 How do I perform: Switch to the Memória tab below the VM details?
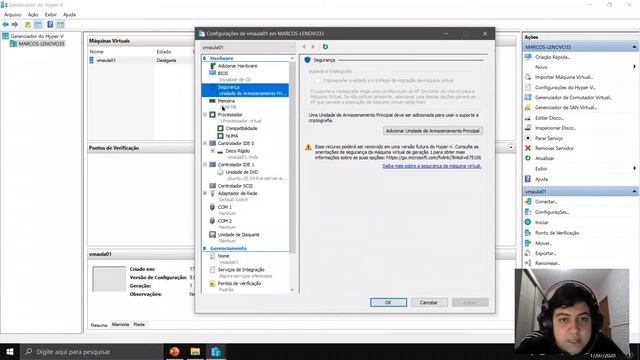[x=120, y=325]
